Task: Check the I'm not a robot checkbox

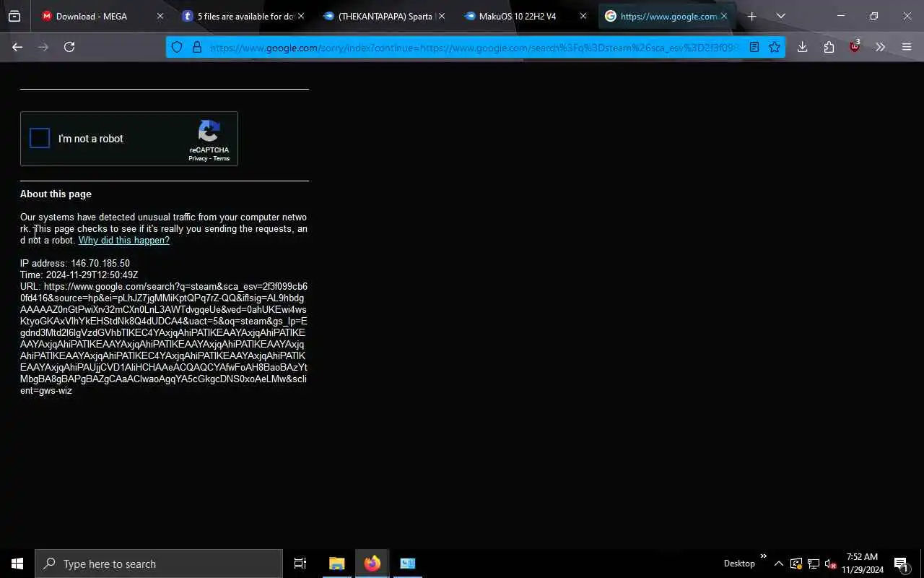Action: coord(40,138)
